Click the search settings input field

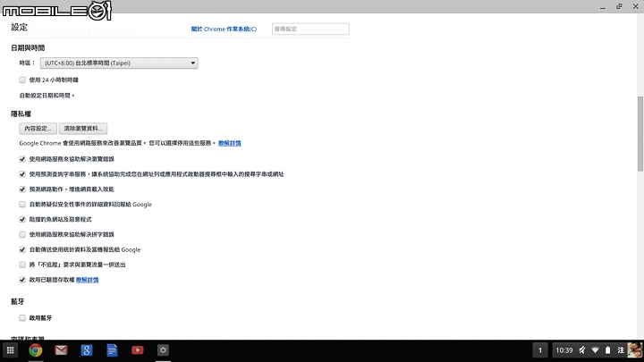[310, 29]
